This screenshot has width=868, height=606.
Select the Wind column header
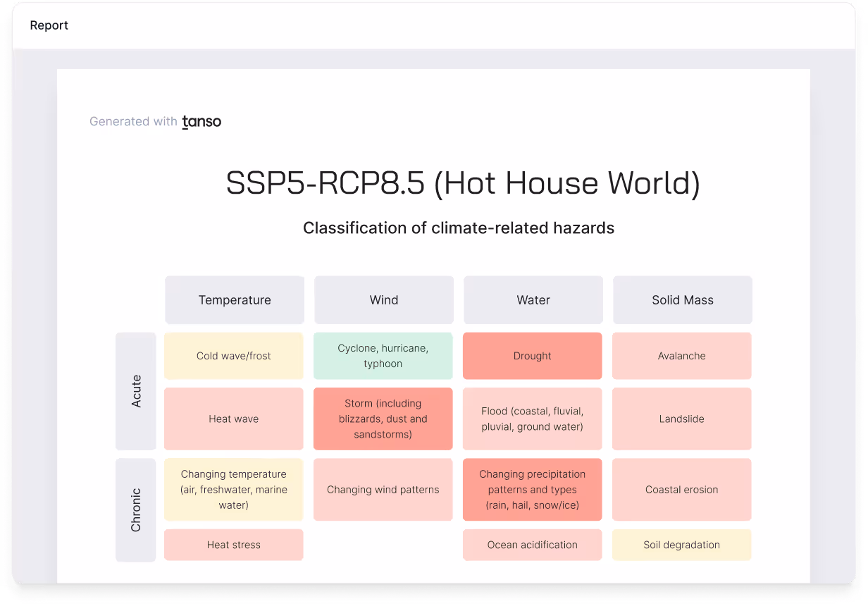[384, 300]
